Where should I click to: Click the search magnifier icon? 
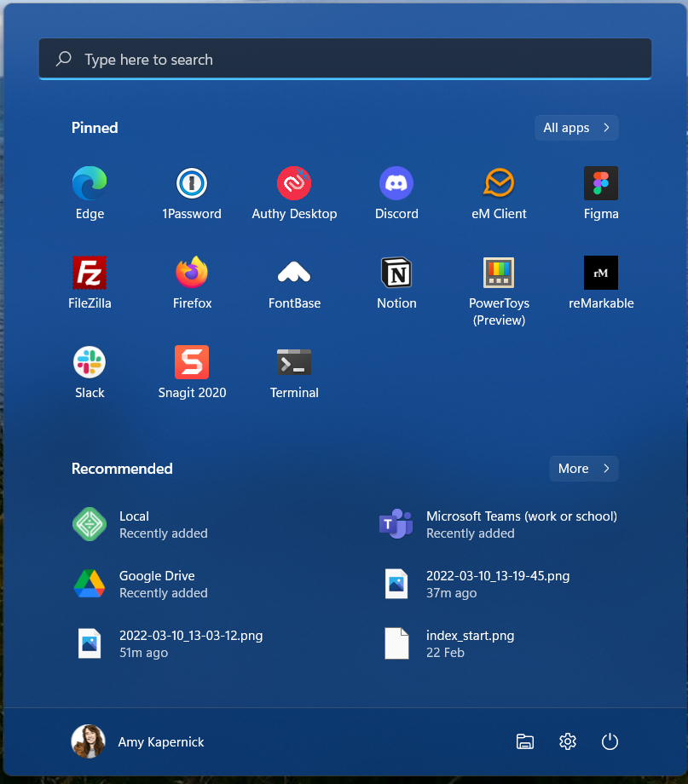point(64,59)
